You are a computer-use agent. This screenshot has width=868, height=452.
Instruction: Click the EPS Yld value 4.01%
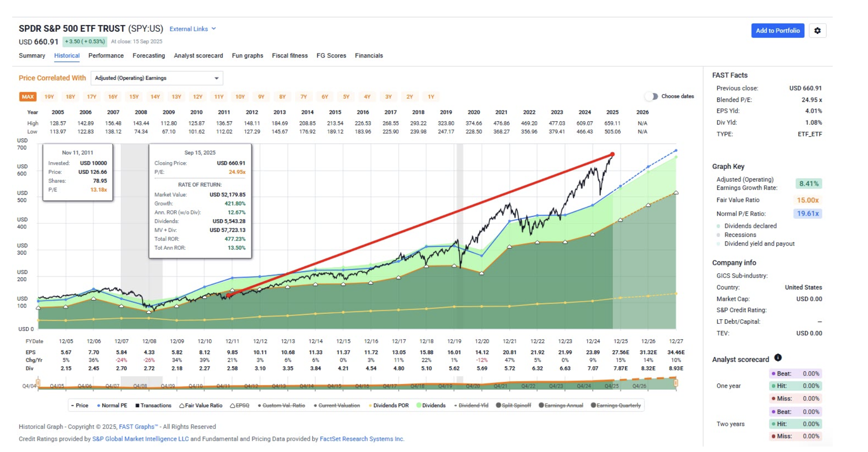(814, 111)
